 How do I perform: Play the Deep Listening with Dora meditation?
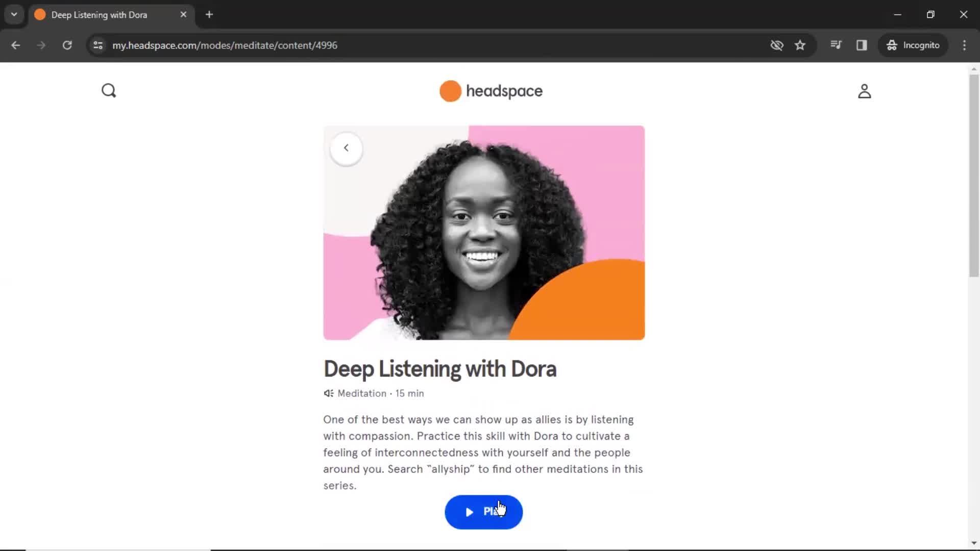pyautogui.click(x=483, y=511)
